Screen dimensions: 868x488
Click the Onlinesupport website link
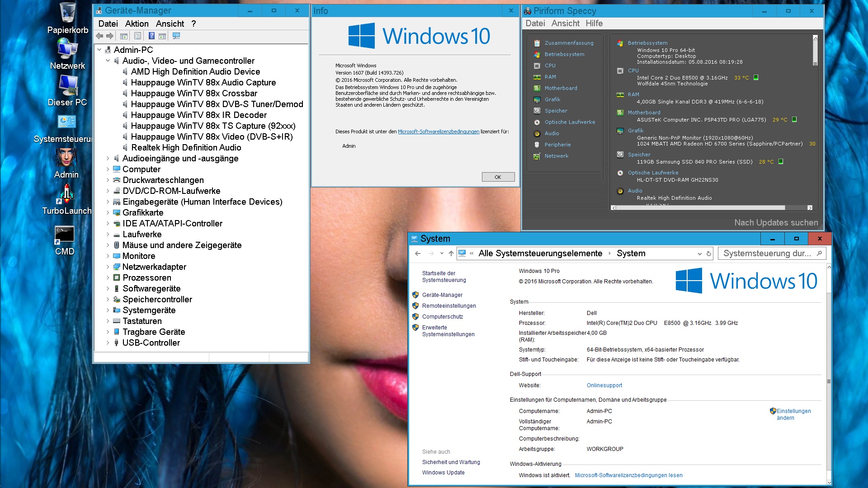(x=604, y=385)
